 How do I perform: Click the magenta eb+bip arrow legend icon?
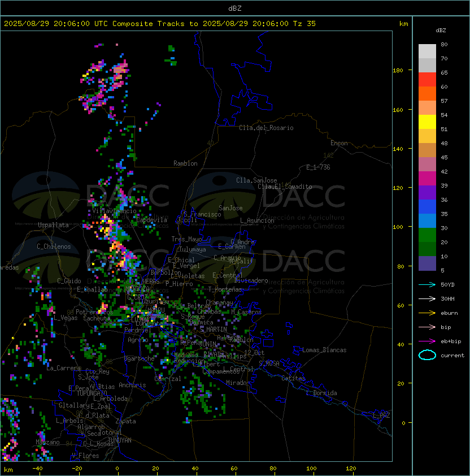tap(427, 341)
